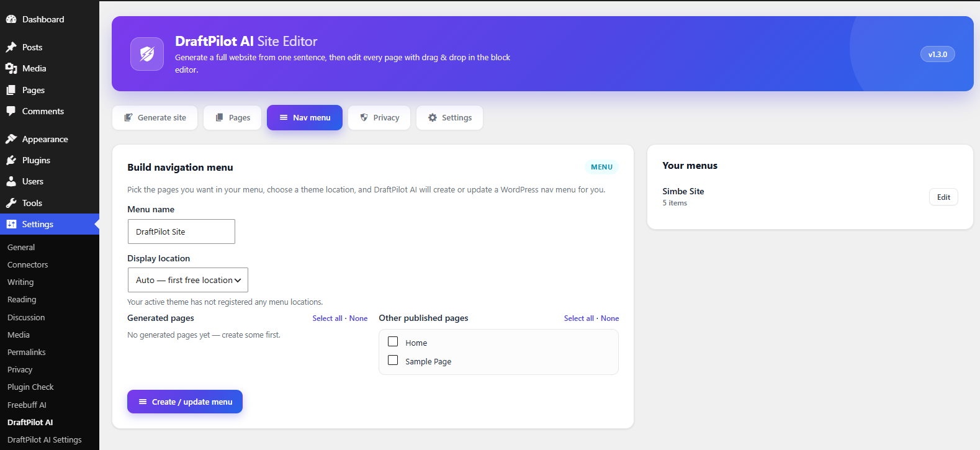Click the Nav menu hamburger icon
Image resolution: width=980 pixels, height=450 pixels.
[284, 117]
